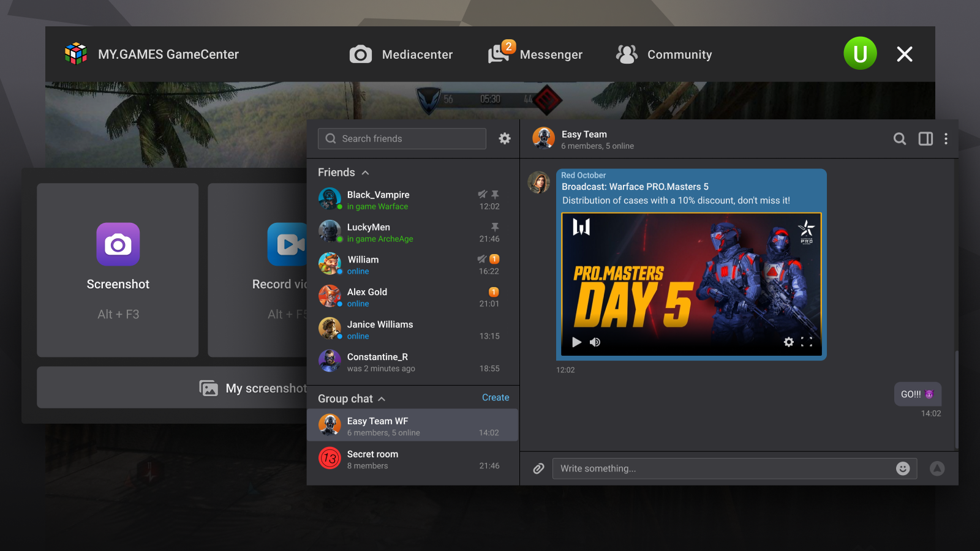The image size is (980, 551).
Task: Open the video player settings gear
Action: point(789,342)
